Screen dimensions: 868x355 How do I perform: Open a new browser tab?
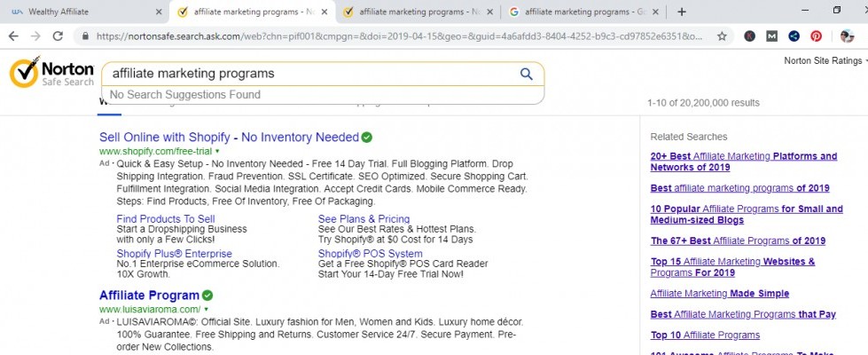tap(682, 12)
